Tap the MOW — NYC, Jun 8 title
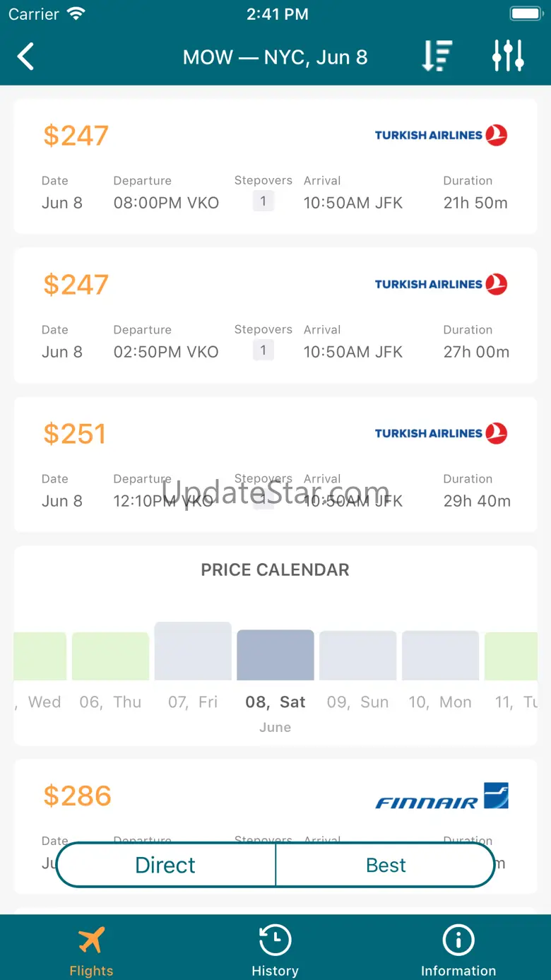 [x=275, y=57]
